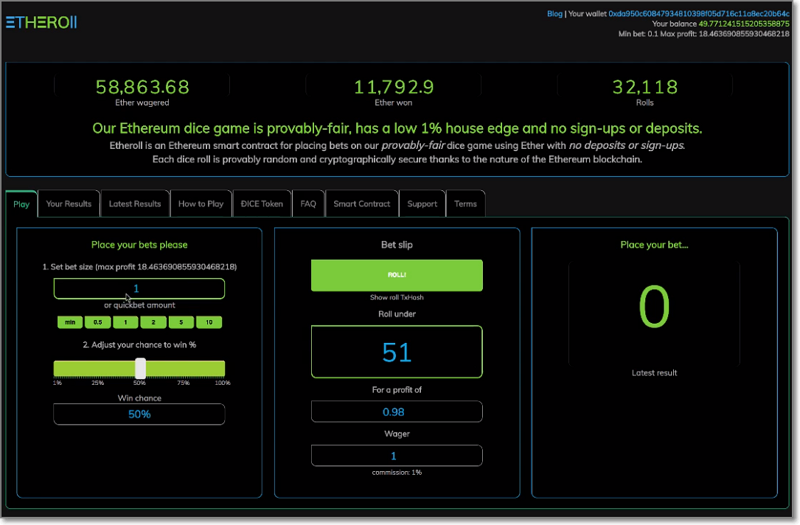Click the 75% slider tick label

[x=183, y=383]
